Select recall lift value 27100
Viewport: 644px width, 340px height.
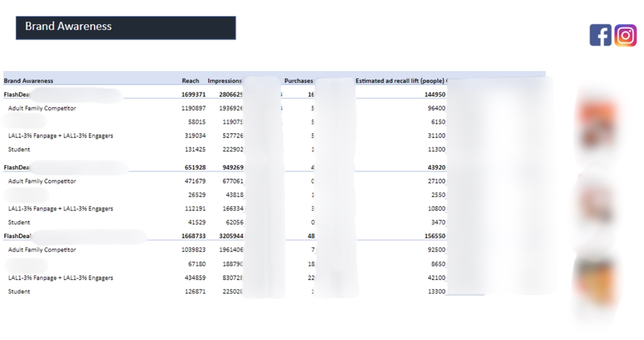point(437,181)
